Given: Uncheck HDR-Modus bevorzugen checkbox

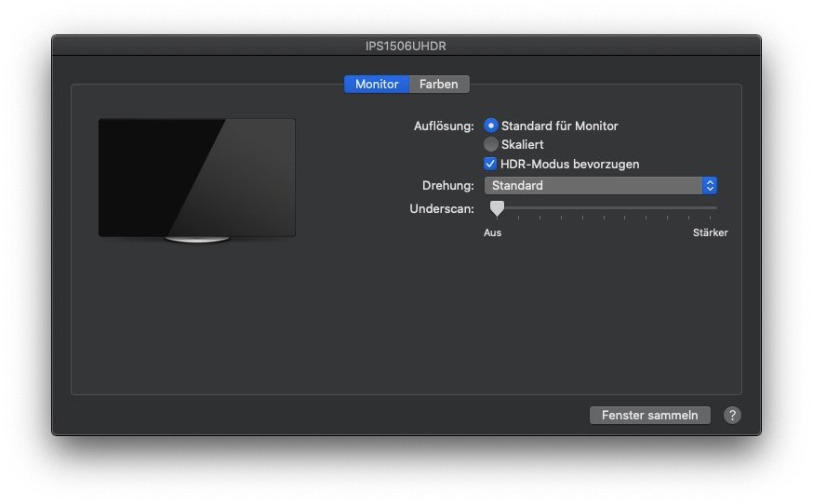Looking at the screenshot, I should point(490,164).
